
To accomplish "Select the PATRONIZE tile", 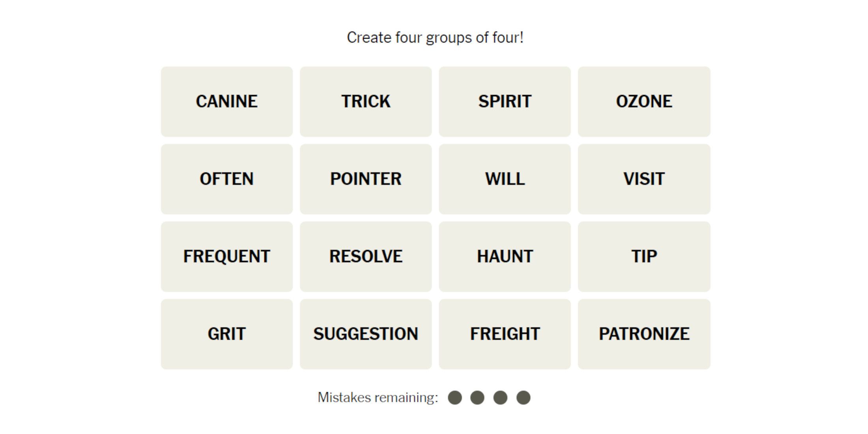I will click(644, 334).
